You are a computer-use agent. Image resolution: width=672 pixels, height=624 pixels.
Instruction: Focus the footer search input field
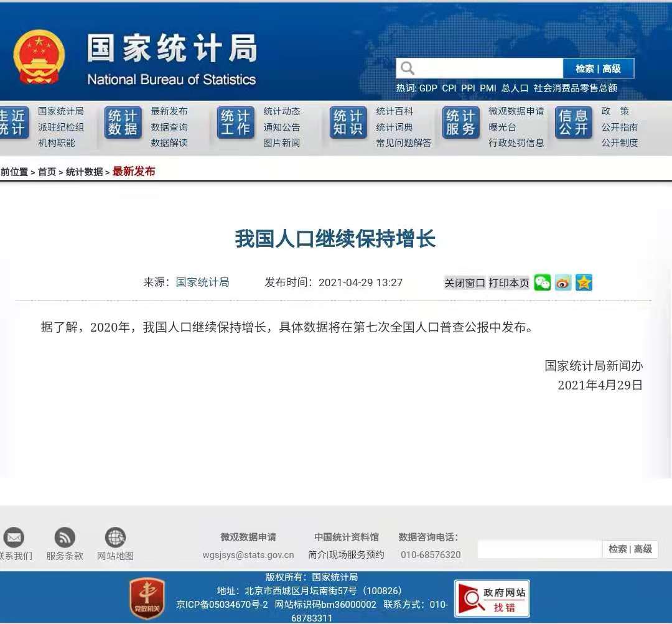click(539, 549)
